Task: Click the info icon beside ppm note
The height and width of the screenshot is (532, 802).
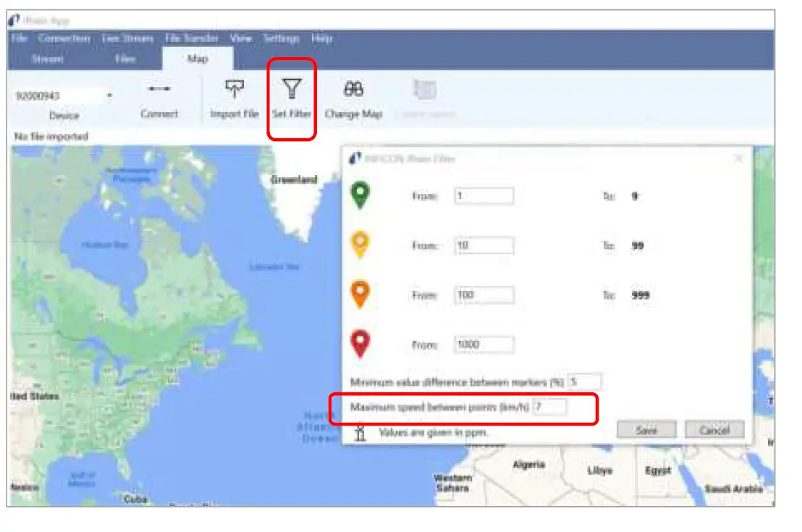Action: click(360, 434)
